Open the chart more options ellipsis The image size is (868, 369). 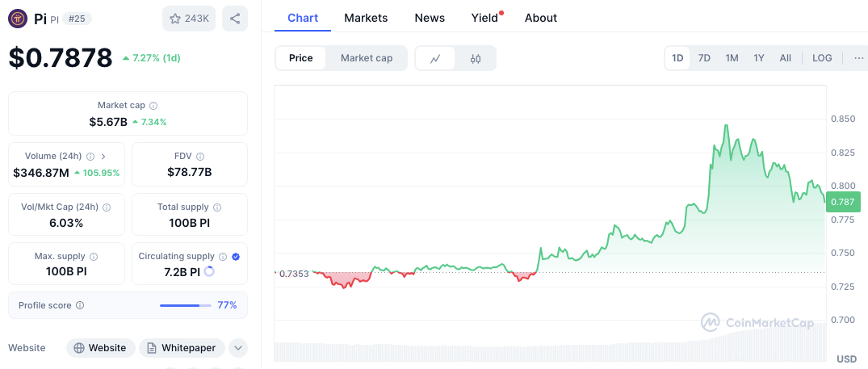[x=858, y=58]
